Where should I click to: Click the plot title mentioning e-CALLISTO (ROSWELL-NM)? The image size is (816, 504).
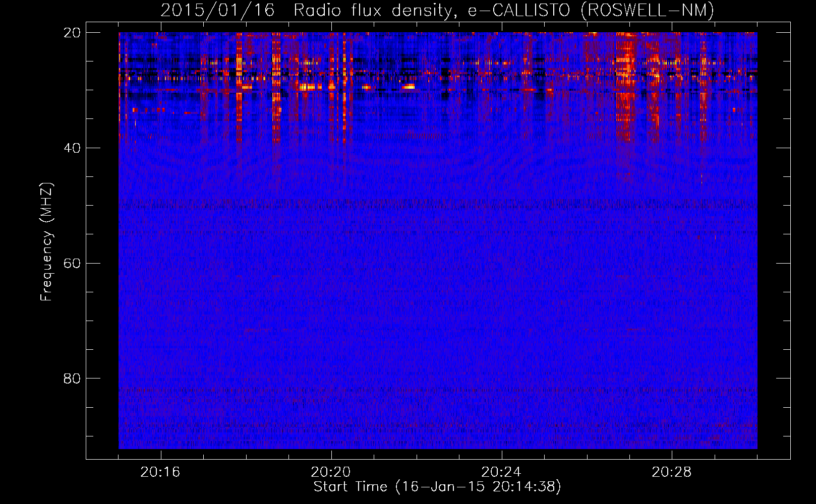[437, 10]
